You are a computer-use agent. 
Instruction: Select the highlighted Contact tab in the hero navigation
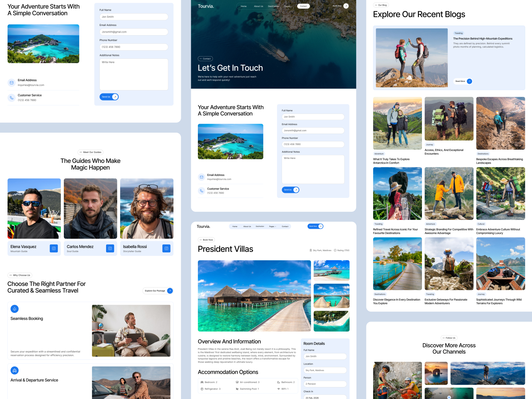[x=304, y=6]
